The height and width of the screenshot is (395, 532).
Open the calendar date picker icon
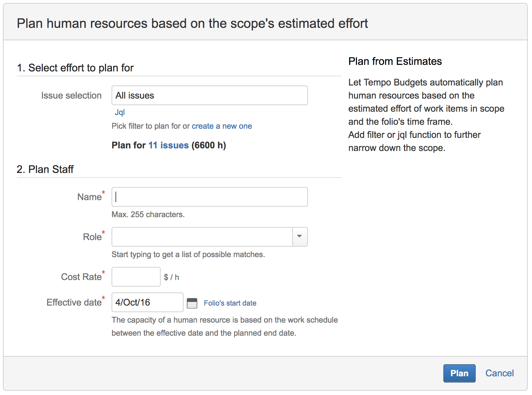tap(192, 303)
